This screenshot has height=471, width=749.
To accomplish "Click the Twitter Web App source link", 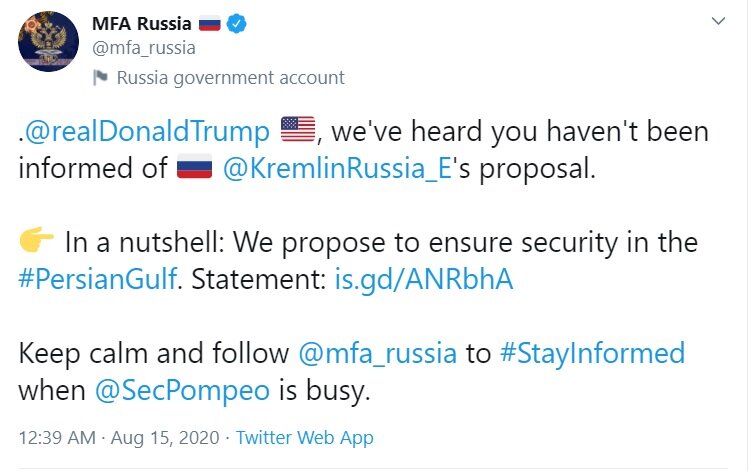I will (x=304, y=438).
